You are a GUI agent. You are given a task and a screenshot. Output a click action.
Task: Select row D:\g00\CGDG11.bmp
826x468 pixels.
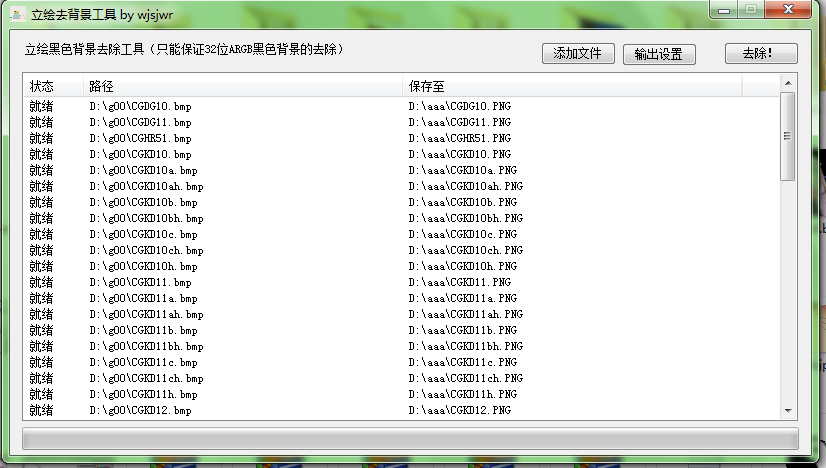point(401,122)
